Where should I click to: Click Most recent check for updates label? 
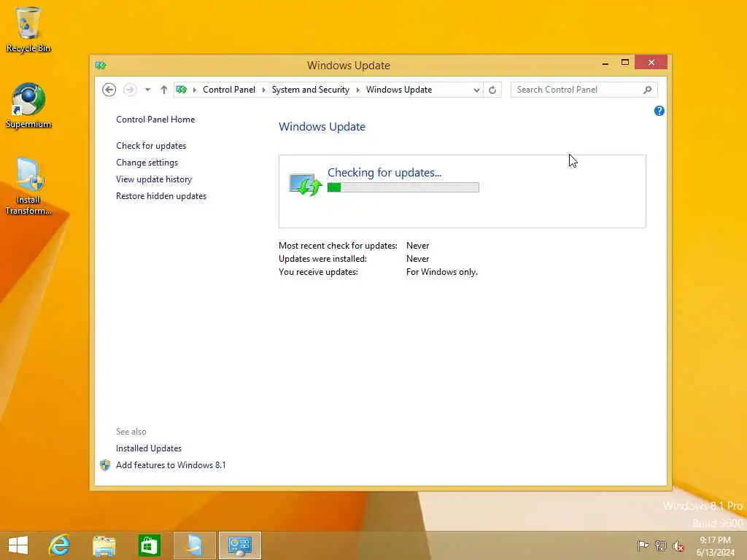[338, 246]
